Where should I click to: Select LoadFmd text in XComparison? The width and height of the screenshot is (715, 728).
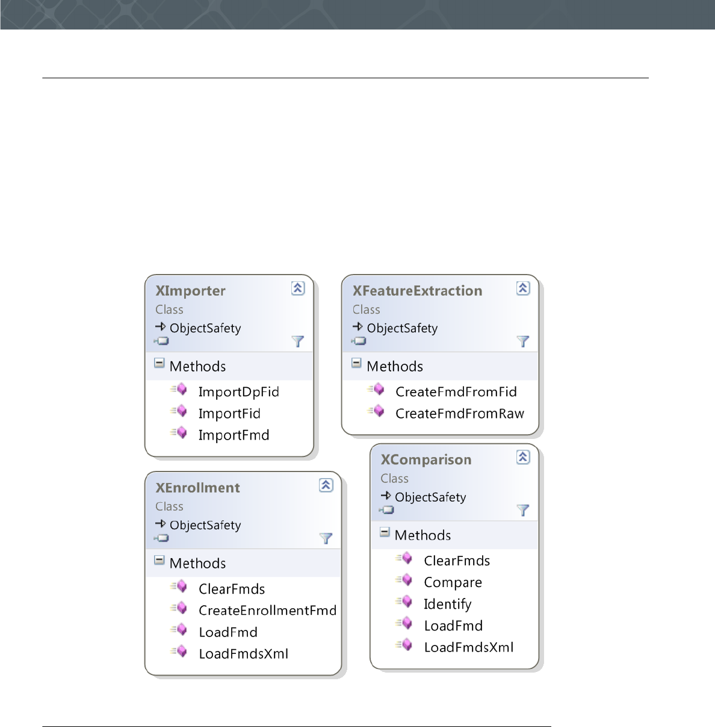click(x=453, y=626)
